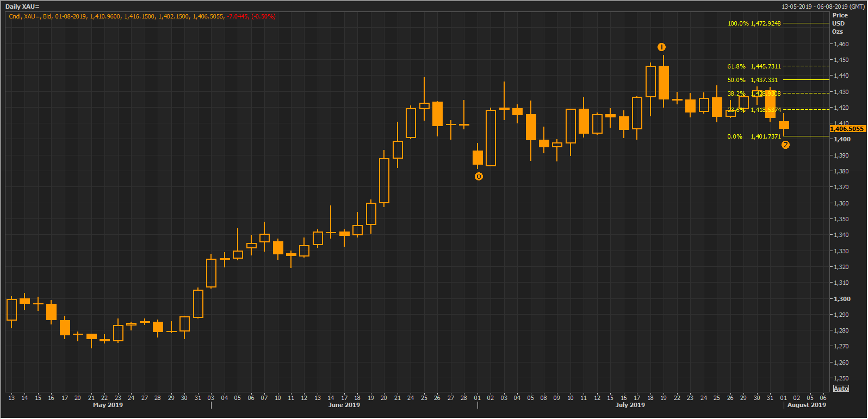Click the June 2019 month label

point(344,405)
